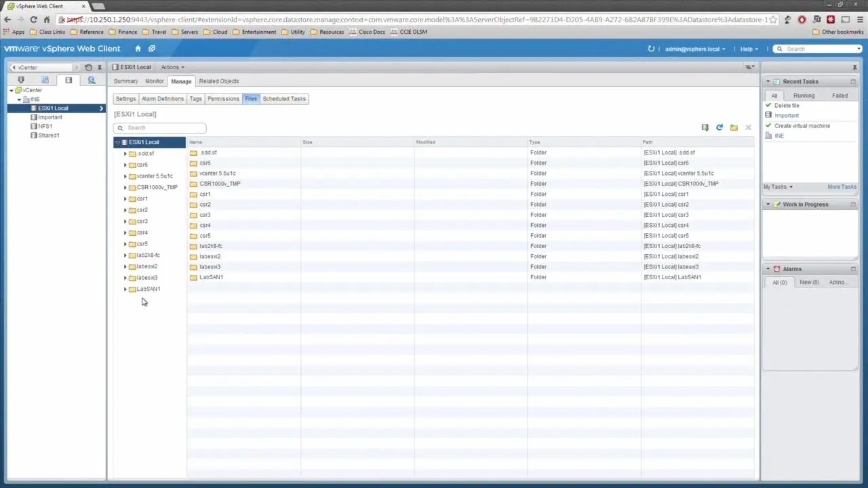
Task: Open the Summary tab
Action: coord(125,81)
